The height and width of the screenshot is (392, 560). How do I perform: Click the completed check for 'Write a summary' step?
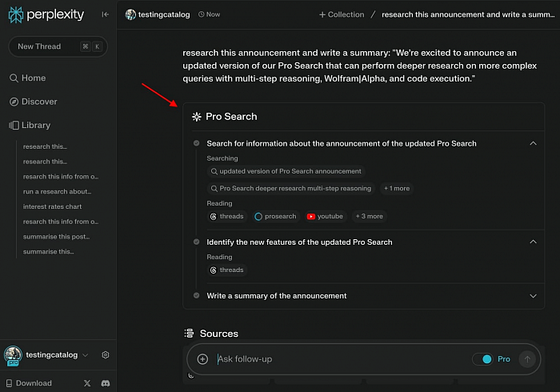pos(197,296)
